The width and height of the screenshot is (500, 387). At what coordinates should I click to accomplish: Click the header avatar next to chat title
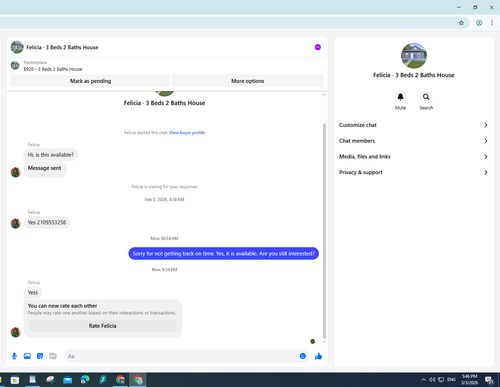tap(17, 47)
